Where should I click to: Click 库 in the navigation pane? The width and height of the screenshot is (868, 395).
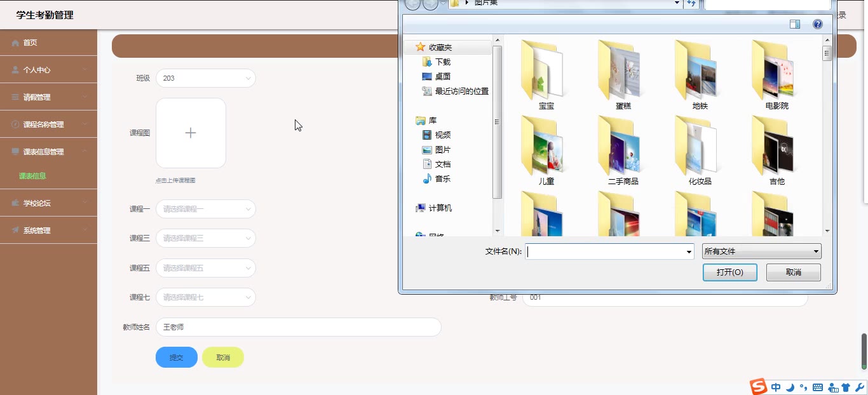tap(432, 121)
